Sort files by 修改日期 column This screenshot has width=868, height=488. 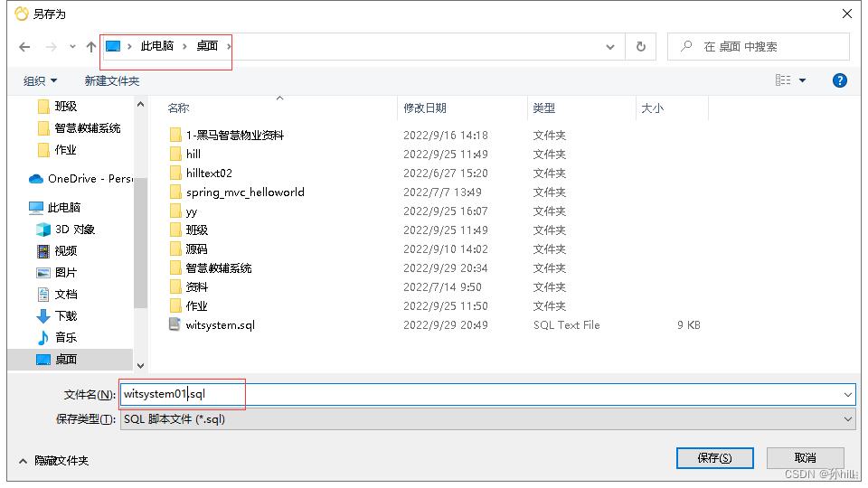point(425,108)
